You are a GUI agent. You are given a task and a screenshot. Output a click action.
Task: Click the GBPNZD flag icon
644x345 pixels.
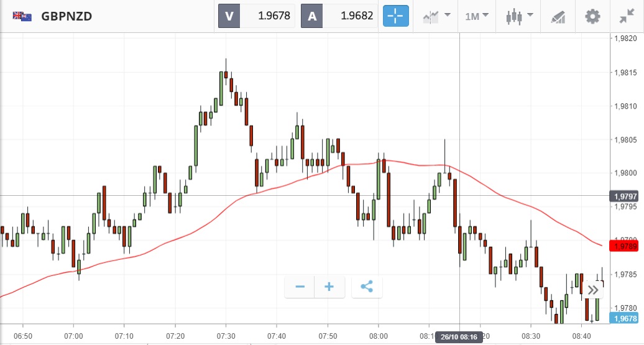[x=22, y=17]
